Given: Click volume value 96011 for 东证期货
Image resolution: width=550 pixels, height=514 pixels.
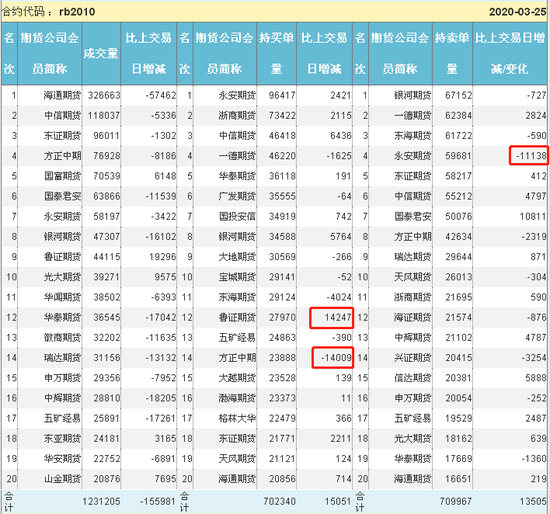Looking at the screenshot, I should 107,136.
